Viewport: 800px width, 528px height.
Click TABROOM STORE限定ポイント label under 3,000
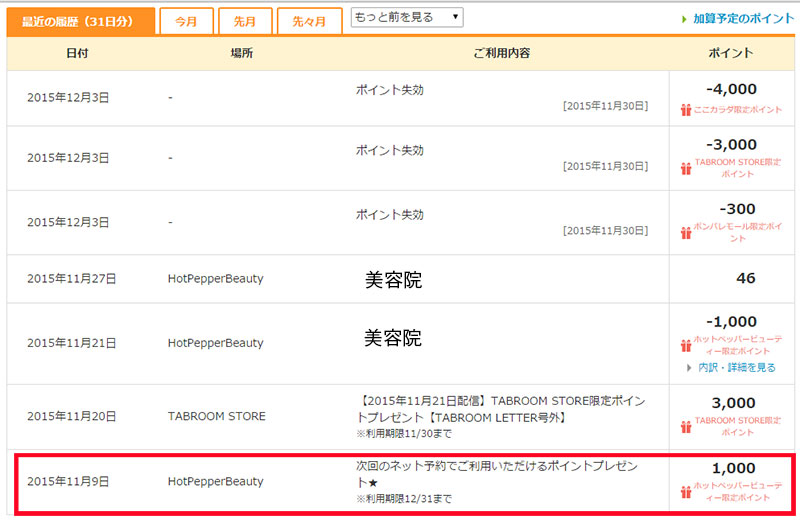738,426
